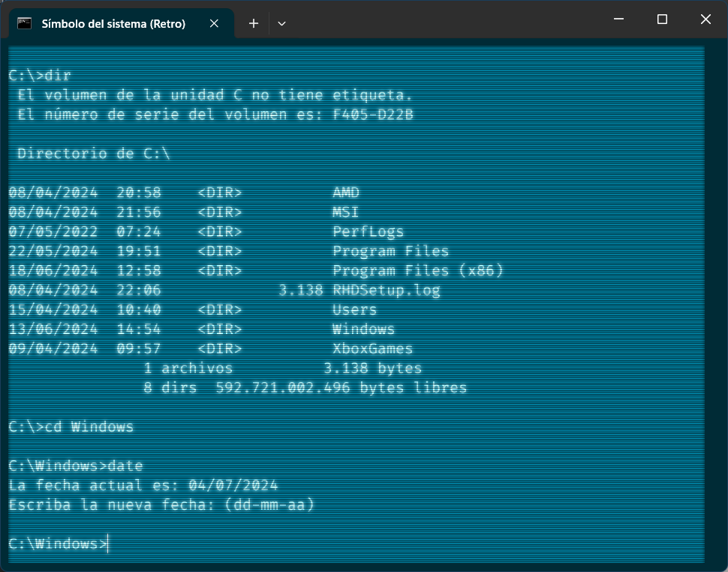The image size is (728, 572).
Task: Minimize the terminal window
Action: tap(619, 20)
